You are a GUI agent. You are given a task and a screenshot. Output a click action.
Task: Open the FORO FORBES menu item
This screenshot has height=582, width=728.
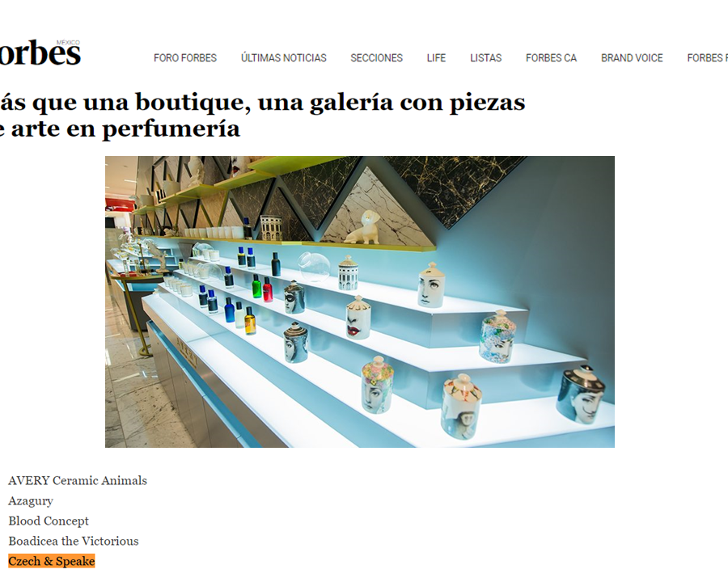tap(185, 58)
